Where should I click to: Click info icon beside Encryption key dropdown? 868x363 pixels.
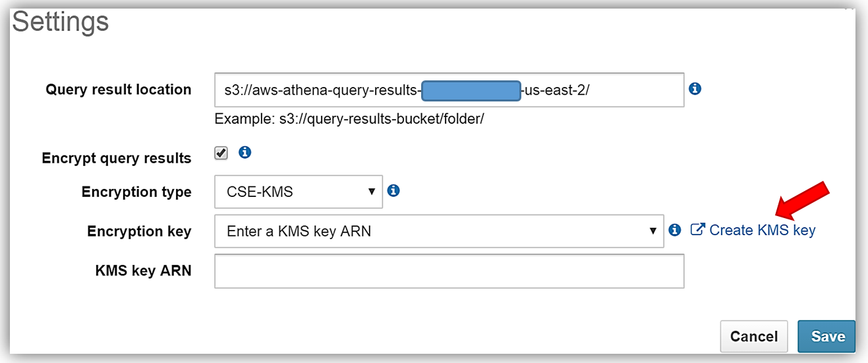click(x=674, y=230)
